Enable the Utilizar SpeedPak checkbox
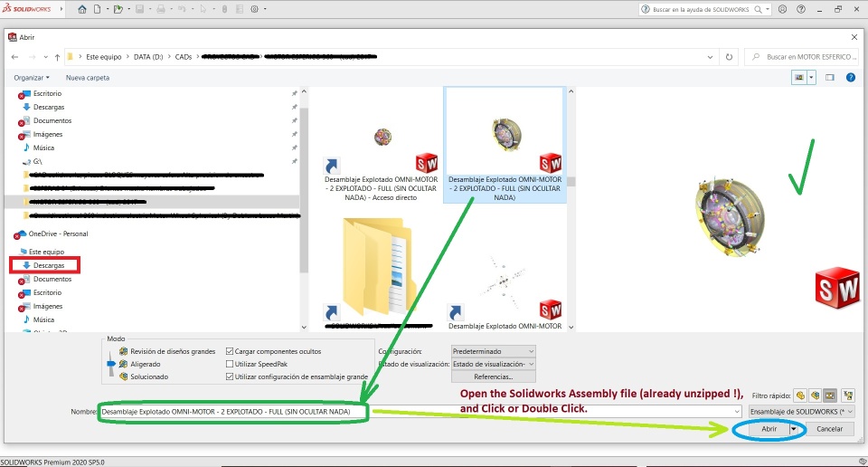 [x=230, y=364]
